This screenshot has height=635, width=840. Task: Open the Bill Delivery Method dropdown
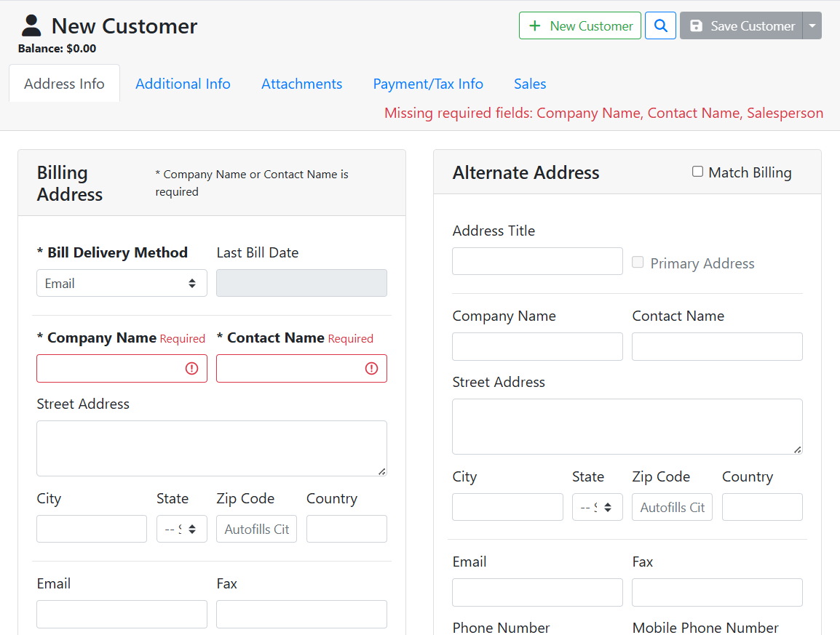coord(122,284)
